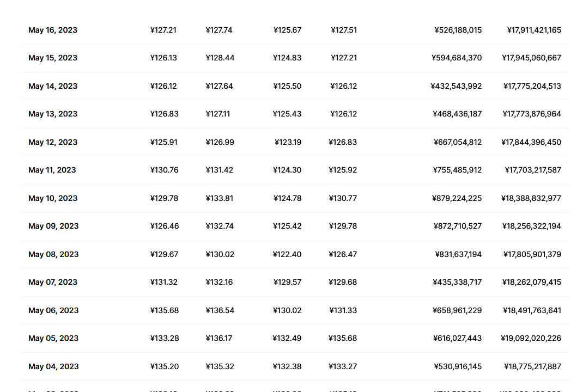Click the May 12, 2023 row label
Image resolution: width=583 pixels, height=392 pixels.
53,142
